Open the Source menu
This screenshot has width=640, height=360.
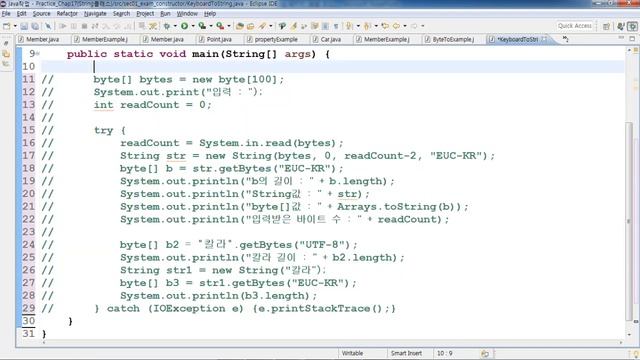pos(42,13)
